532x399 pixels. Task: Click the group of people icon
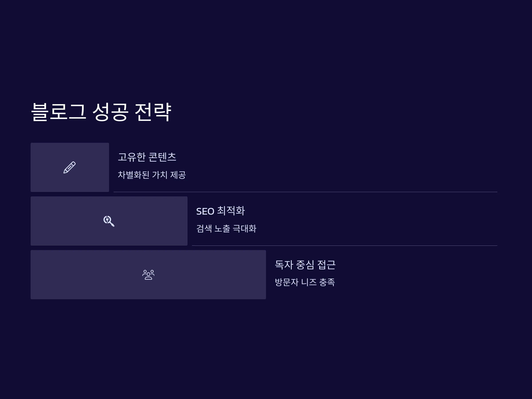(148, 275)
